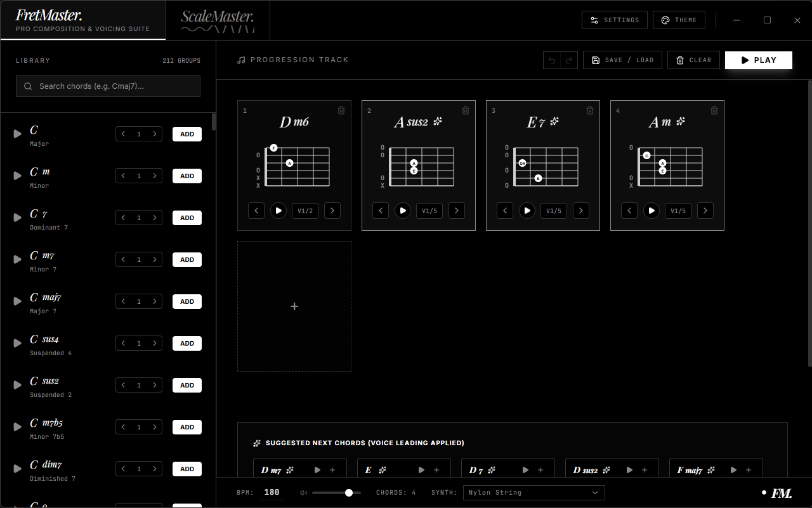The height and width of the screenshot is (508, 812).
Task: Redo a progression edit
Action: pos(568,60)
